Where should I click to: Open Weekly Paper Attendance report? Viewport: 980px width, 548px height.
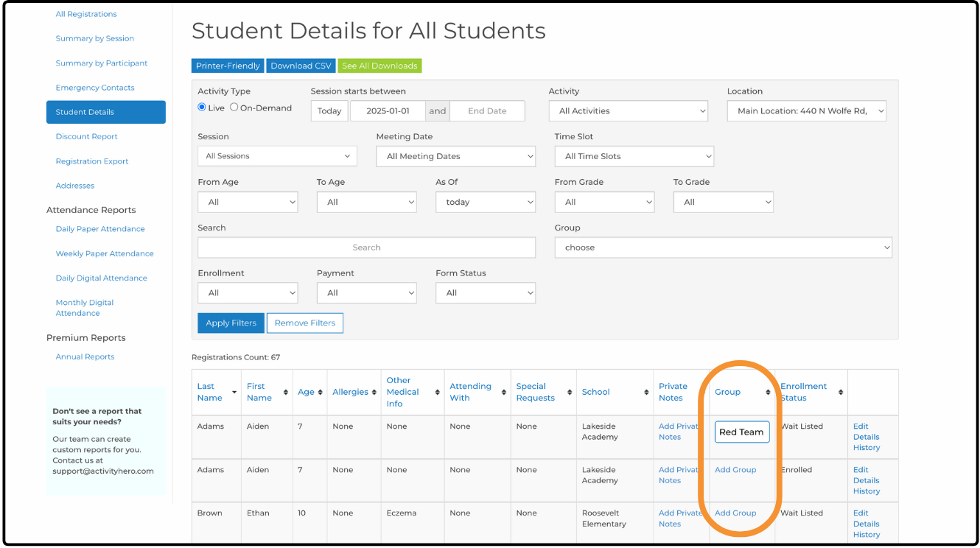[x=105, y=253]
